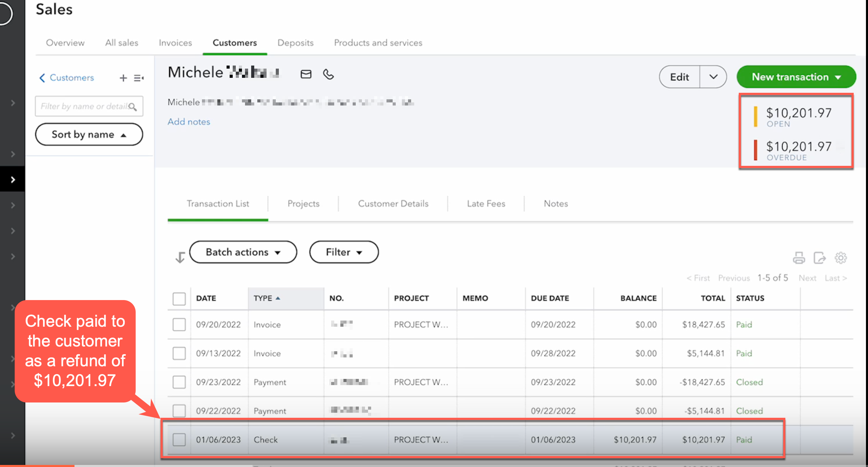868x467 pixels.
Task: Click the $10,201.97 Overdue red bar amount
Action: tap(798, 147)
